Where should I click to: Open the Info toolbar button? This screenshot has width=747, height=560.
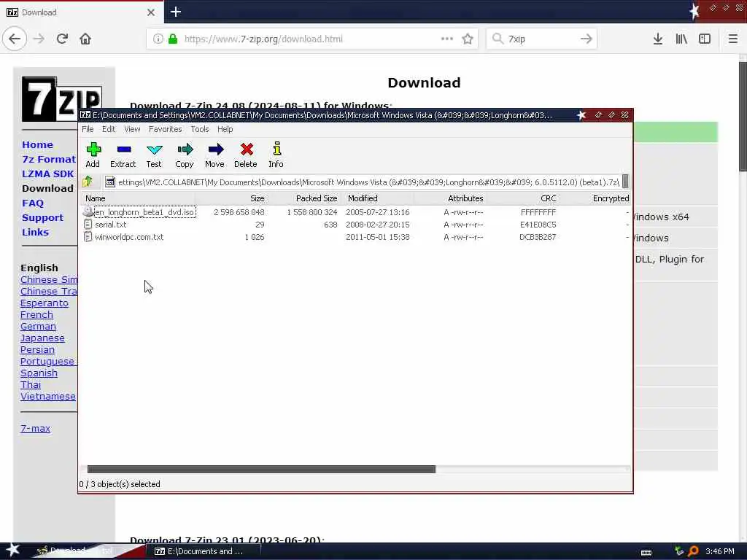pos(276,155)
